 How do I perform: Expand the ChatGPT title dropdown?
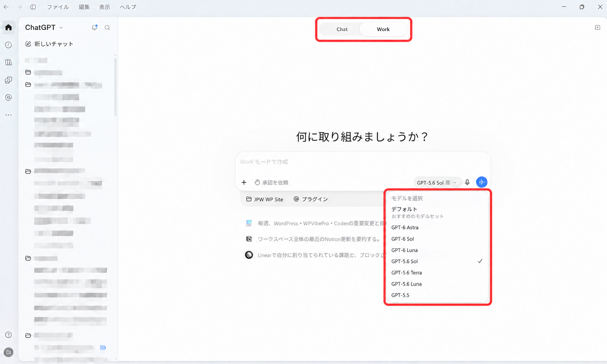tap(44, 27)
